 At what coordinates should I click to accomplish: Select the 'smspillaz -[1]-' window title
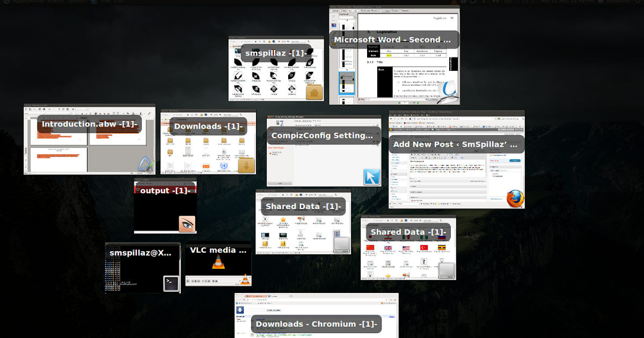coord(276,54)
